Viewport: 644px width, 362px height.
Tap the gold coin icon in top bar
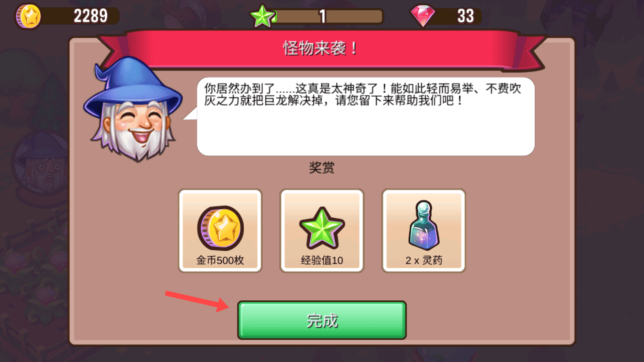tap(28, 16)
